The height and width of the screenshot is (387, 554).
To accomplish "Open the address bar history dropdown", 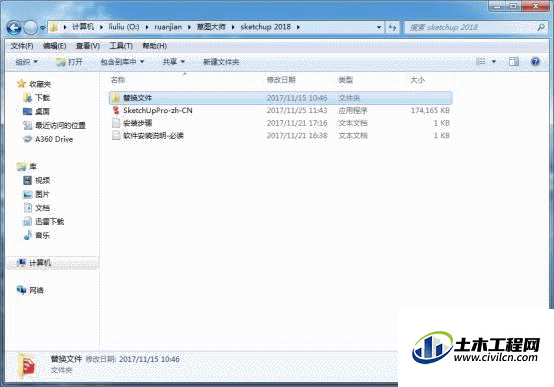I will click(379, 27).
